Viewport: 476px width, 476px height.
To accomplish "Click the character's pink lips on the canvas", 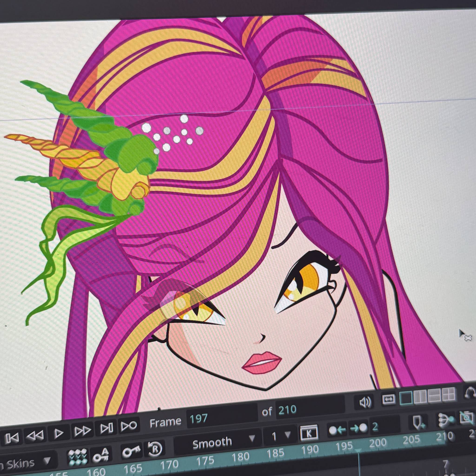I will pos(262,363).
